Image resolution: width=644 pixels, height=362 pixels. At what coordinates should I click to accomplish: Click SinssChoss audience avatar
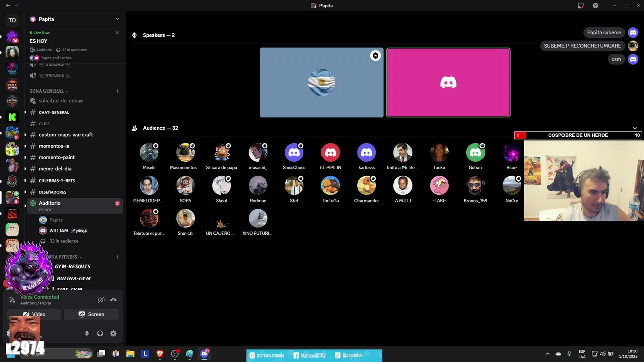[294, 152]
